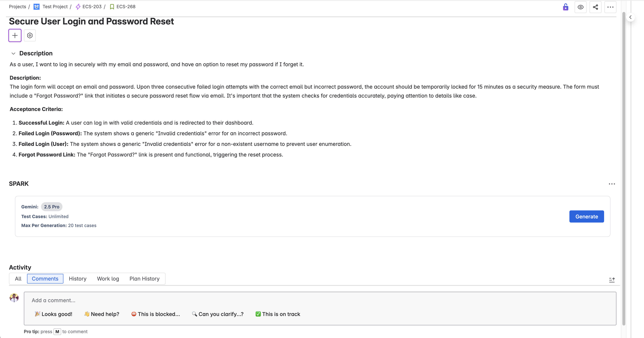The image size is (644, 338).
Task: Open more actions with the ellipsis icon
Action: coord(610,7)
